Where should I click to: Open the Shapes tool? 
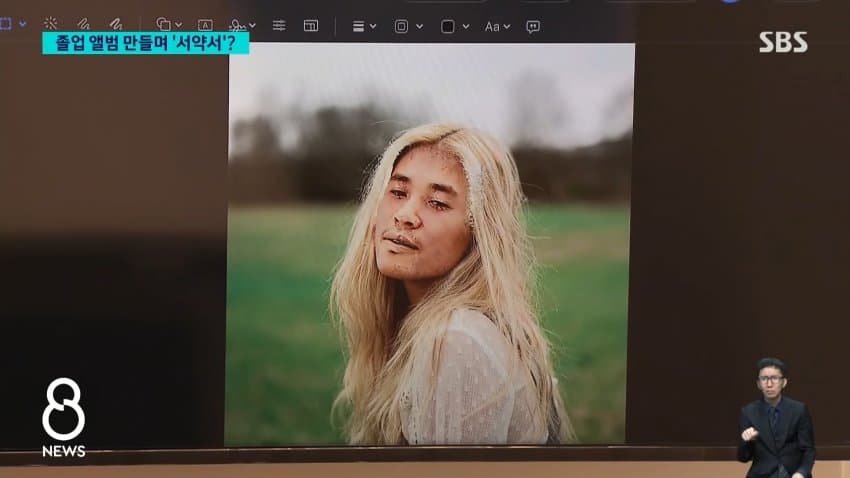pos(163,24)
